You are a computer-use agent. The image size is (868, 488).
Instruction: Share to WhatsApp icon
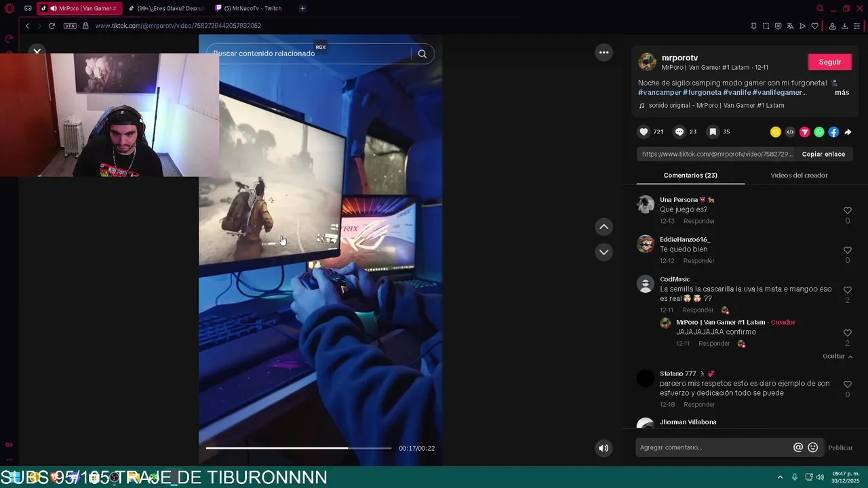(819, 132)
